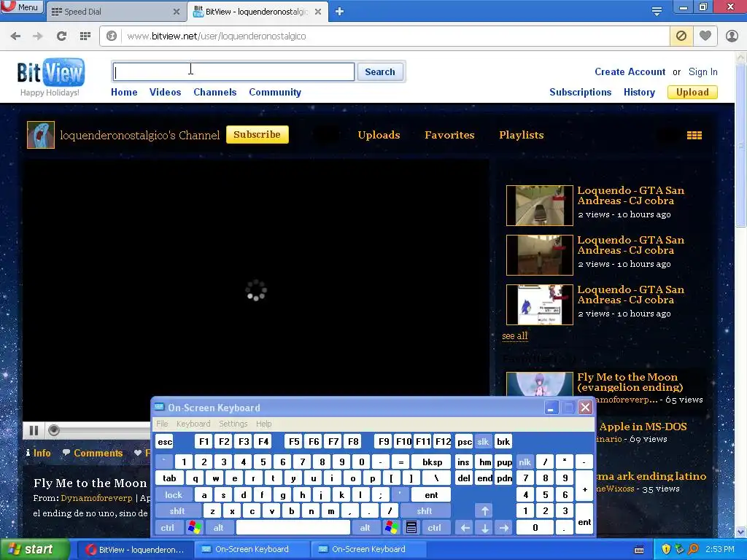Switch channel to grid view icon

pyautogui.click(x=694, y=136)
